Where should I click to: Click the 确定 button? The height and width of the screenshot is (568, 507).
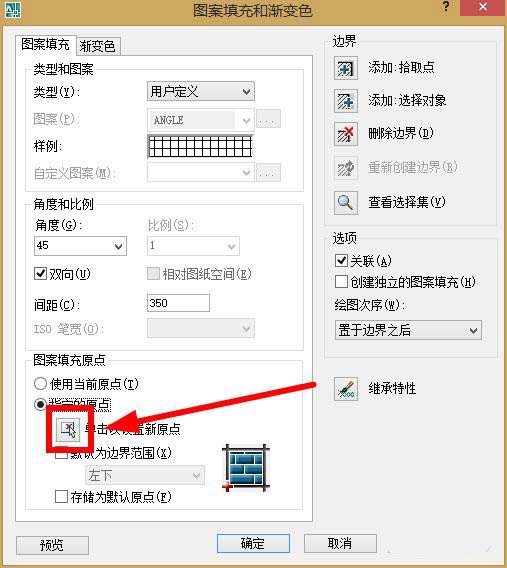(253, 543)
